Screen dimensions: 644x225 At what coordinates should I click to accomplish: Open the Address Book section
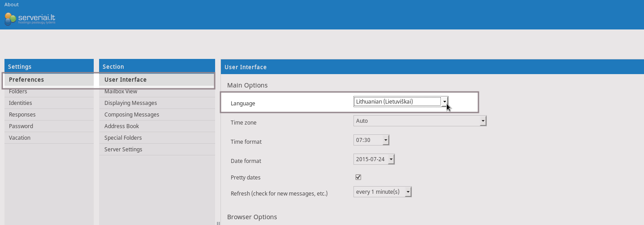coord(122,126)
